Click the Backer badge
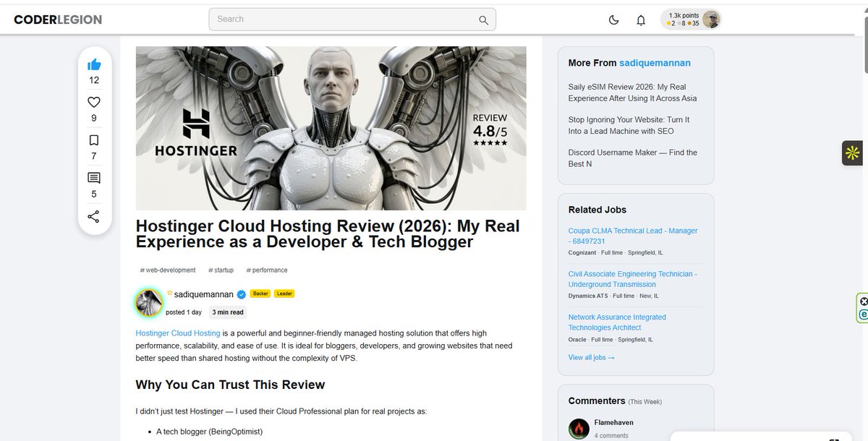Viewport: 868px width, 441px height. pos(260,294)
